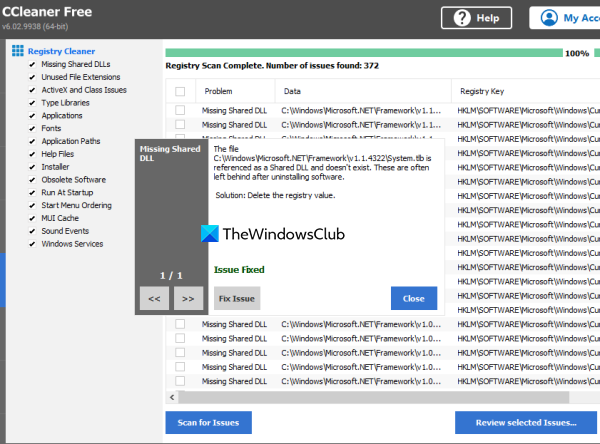This screenshot has width=600, height=444.
Task: Click the Fix Issue button
Action: [x=237, y=298]
